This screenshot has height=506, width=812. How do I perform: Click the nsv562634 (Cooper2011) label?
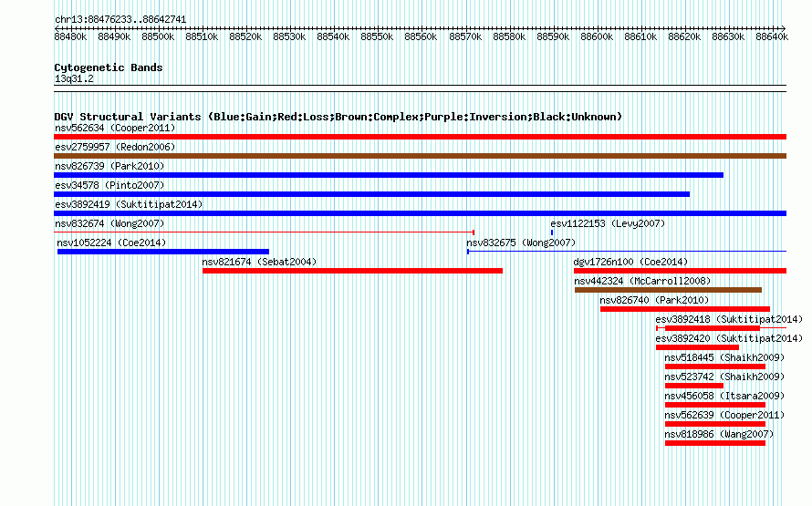pos(115,128)
